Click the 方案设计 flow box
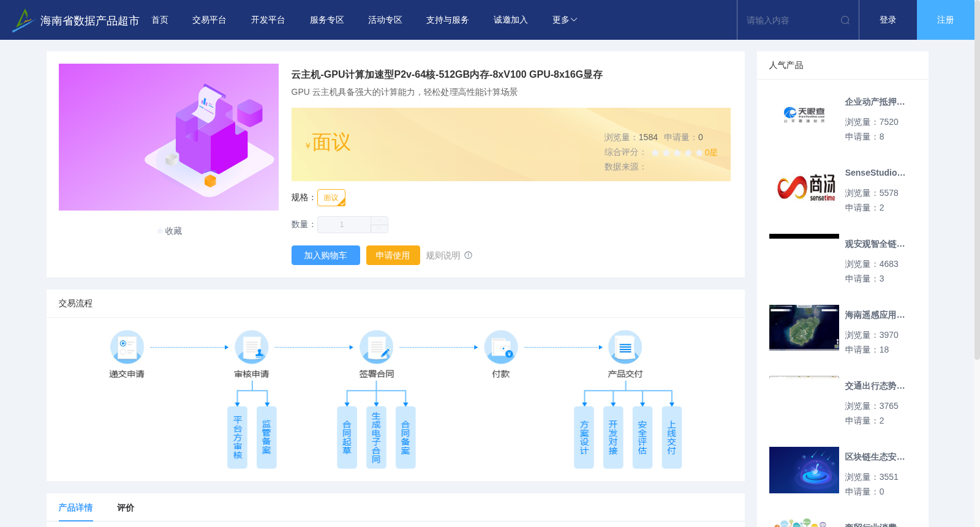 [x=584, y=438]
